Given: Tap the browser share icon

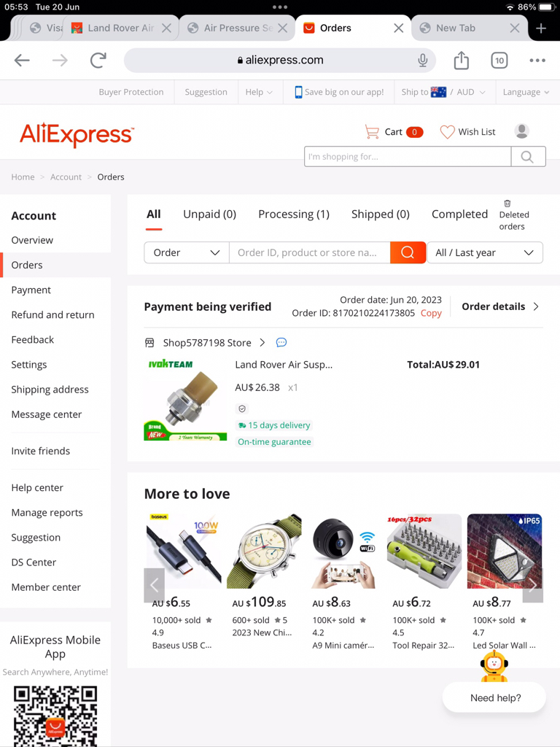Looking at the screenshot, I should [x=461, y=60].
